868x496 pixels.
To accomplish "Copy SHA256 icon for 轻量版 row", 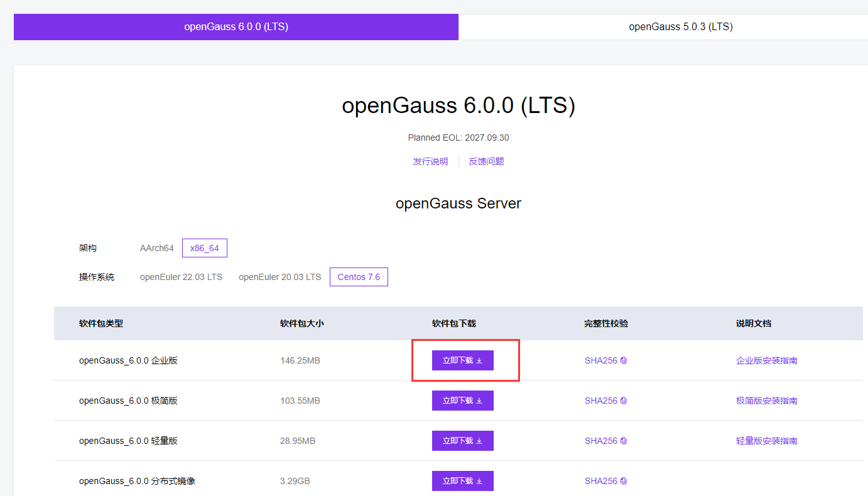I will [624, 441].
